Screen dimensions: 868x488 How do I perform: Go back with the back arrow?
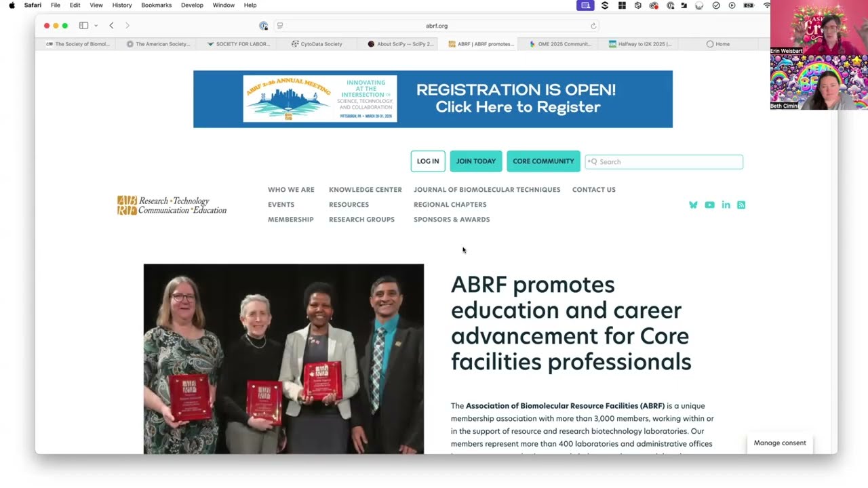(x=111, y=26)
